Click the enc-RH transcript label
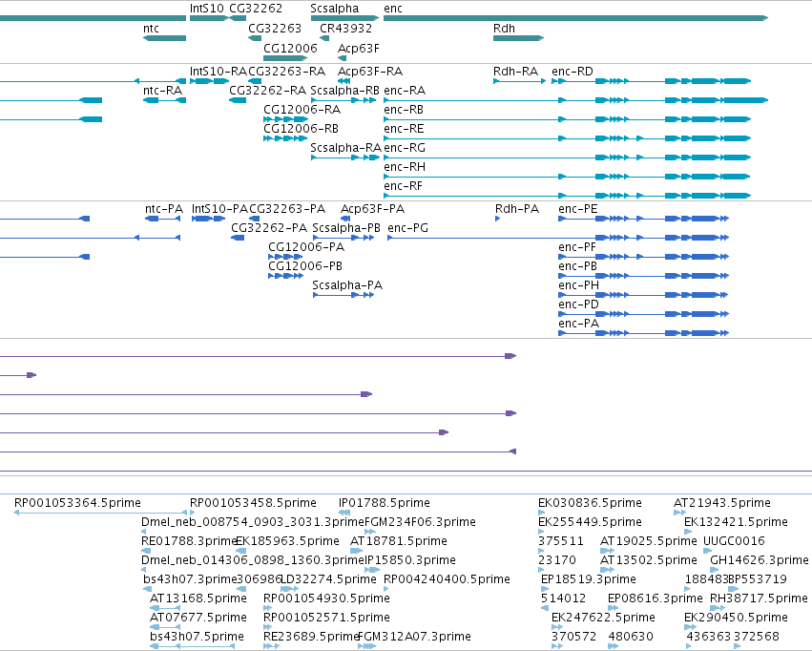 [x=405, y=167]
